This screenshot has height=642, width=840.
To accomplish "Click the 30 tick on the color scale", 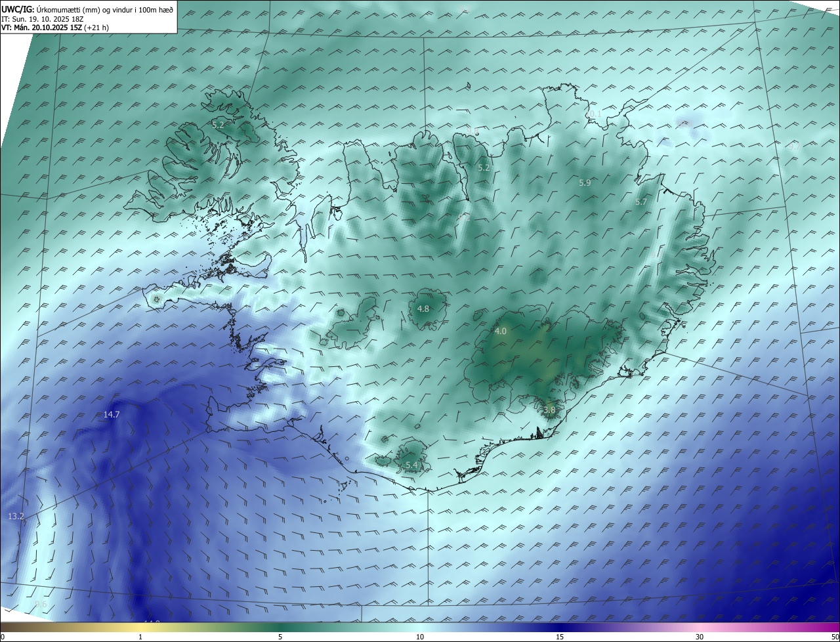I will pos(700,637).
